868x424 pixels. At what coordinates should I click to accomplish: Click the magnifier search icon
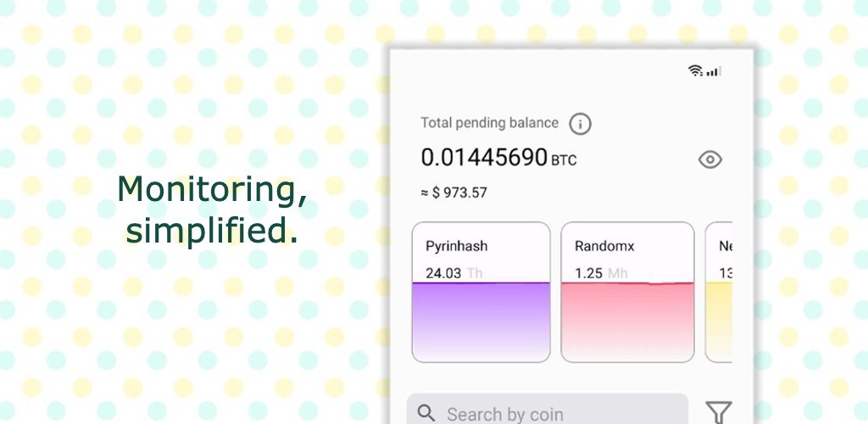coord(426,413)
